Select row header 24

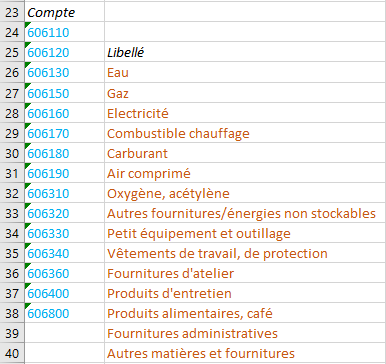click(12, 32)
